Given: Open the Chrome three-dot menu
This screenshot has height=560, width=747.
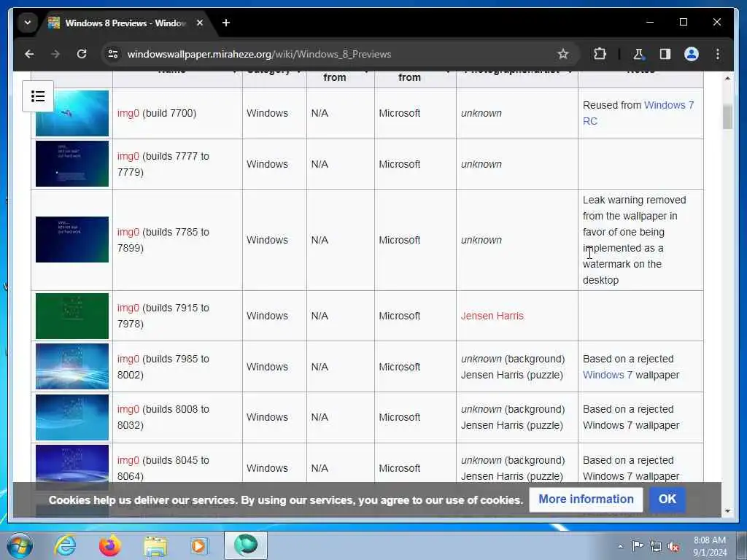Looking at the screenshot, I should [x=718, y=54].
